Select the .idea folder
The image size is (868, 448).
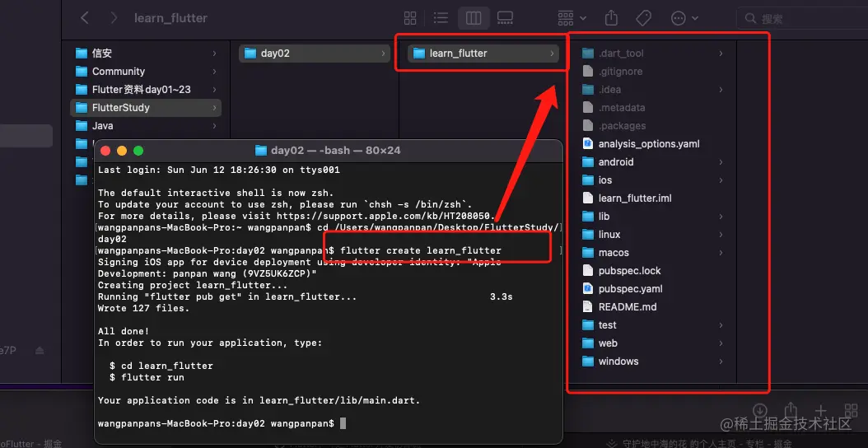(654, 89)
